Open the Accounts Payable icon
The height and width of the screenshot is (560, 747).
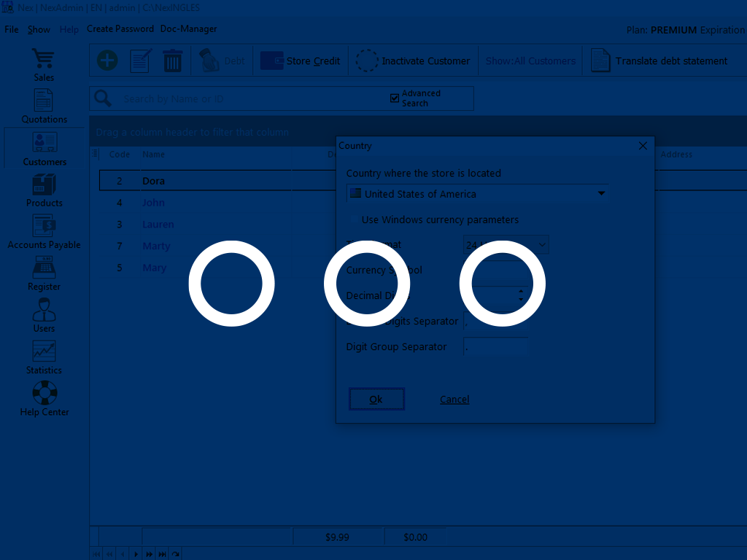43,226
